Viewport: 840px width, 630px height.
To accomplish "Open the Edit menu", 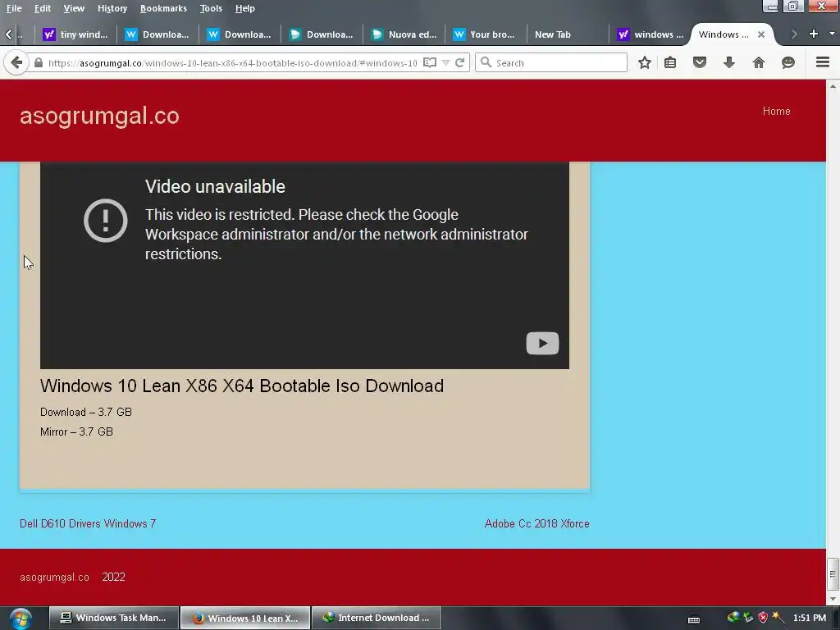I will tap(43, 8).
